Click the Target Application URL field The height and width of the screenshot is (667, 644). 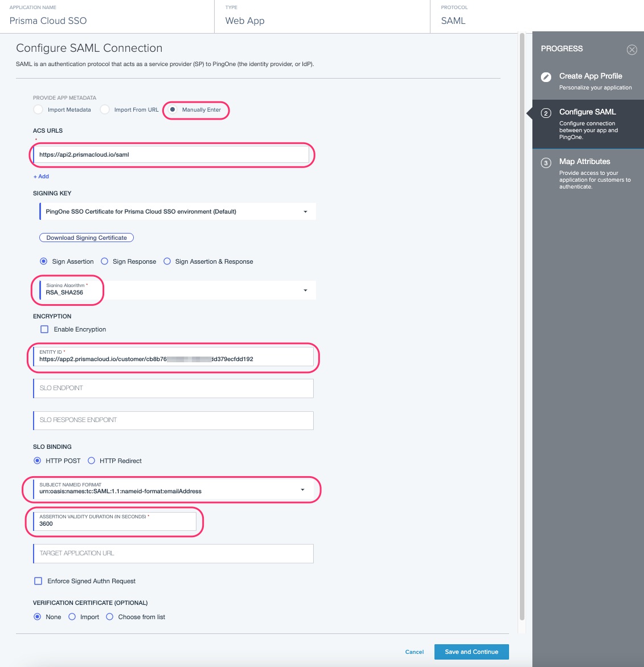click(x=173, y=554)
